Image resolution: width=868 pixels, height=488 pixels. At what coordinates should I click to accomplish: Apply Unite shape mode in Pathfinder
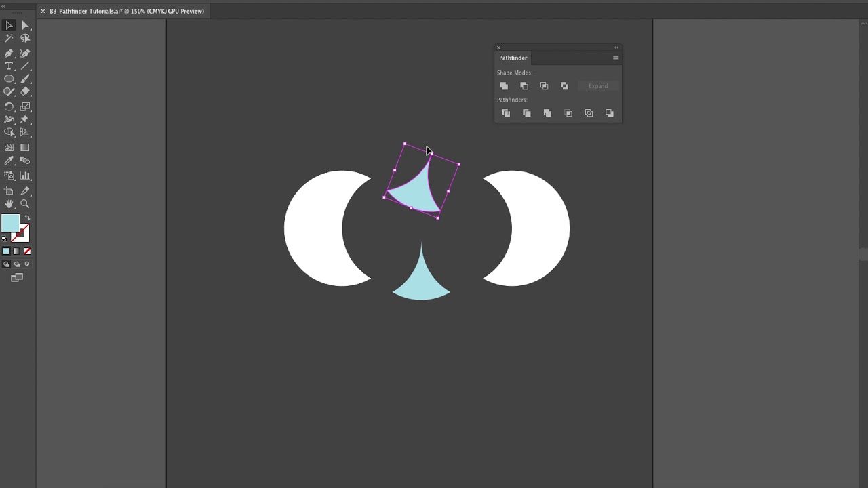(504, 86)
